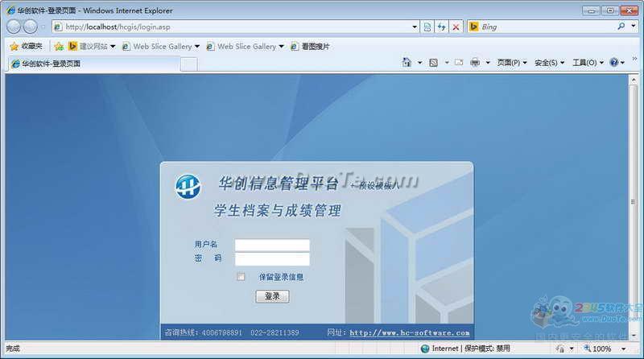
Task: Click the Add to Favorites bar star icon
Action: point(59,47)
